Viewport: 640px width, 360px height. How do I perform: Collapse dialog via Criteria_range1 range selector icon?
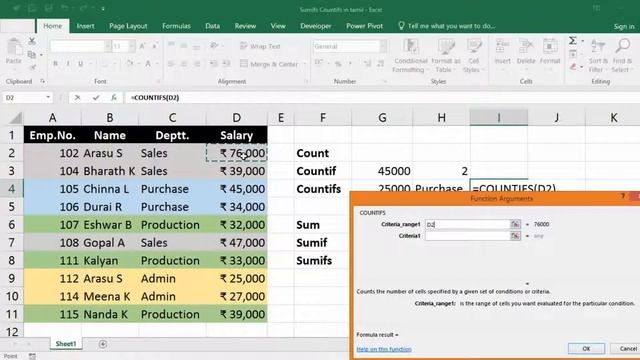click(x=515, y=224)
